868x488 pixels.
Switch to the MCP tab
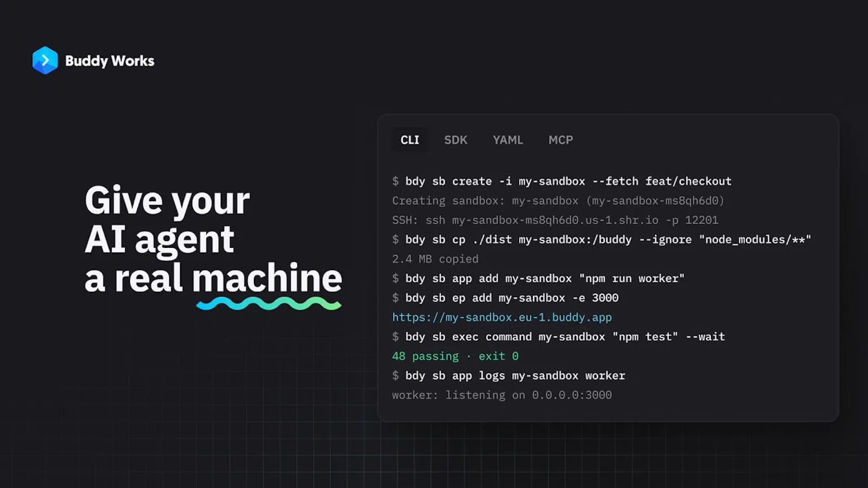pos(560,140)
